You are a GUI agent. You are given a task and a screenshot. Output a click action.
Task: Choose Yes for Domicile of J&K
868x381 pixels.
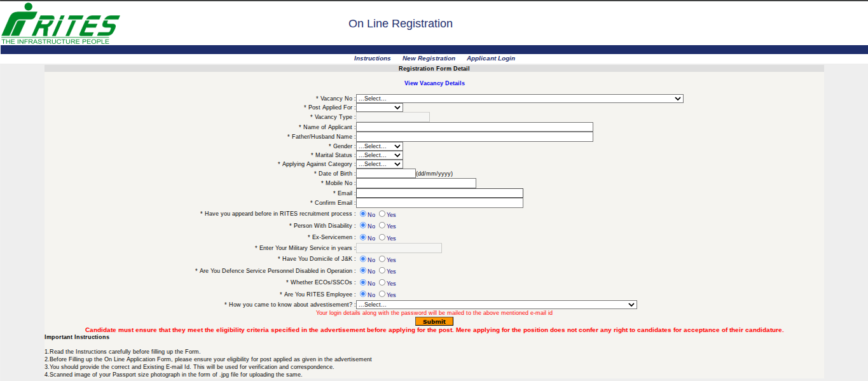click(x=382, y=259)
